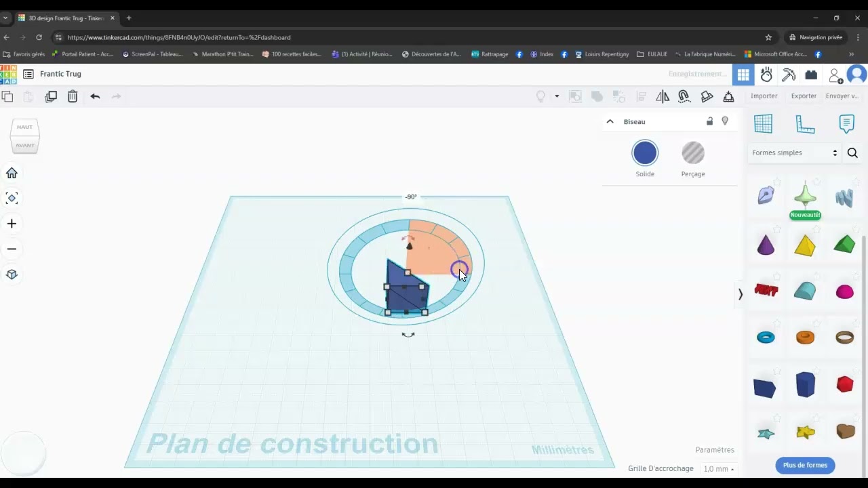
Task: Bookmark this page with star icon
Action: pos(768,37)
